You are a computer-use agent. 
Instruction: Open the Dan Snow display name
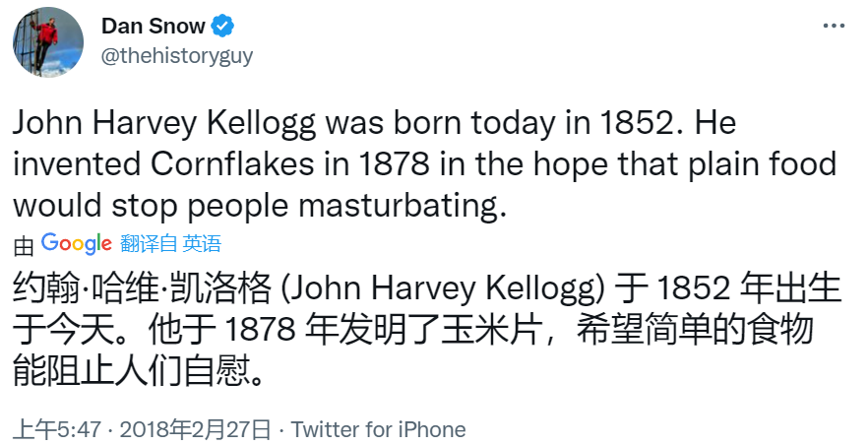154,26
